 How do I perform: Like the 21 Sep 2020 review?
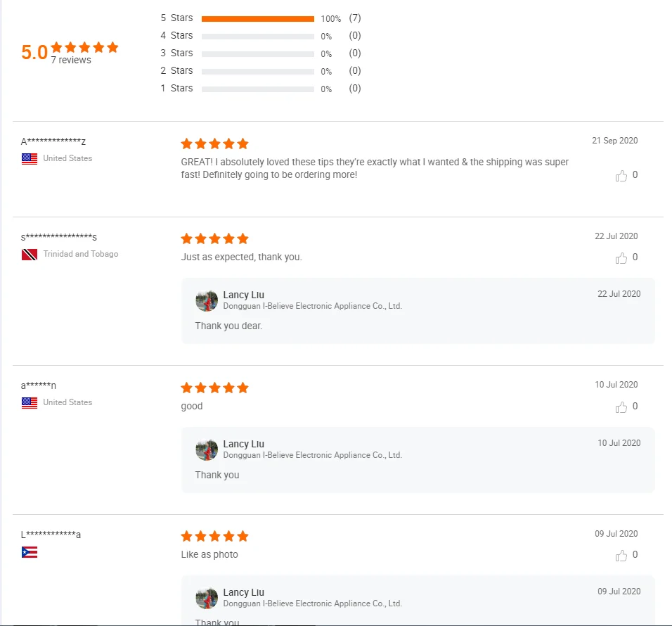621,176
